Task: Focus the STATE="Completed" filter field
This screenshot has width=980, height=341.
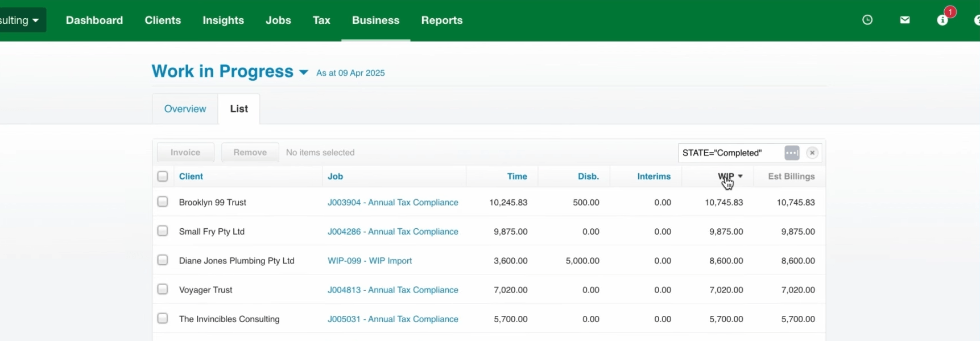Action: click(x=730, y=153)
